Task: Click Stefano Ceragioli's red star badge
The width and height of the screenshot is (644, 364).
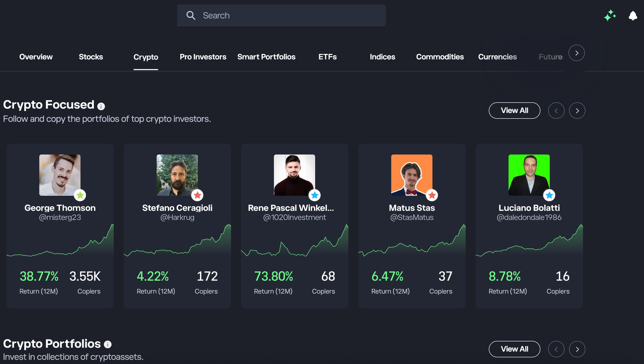Action: 197,195
